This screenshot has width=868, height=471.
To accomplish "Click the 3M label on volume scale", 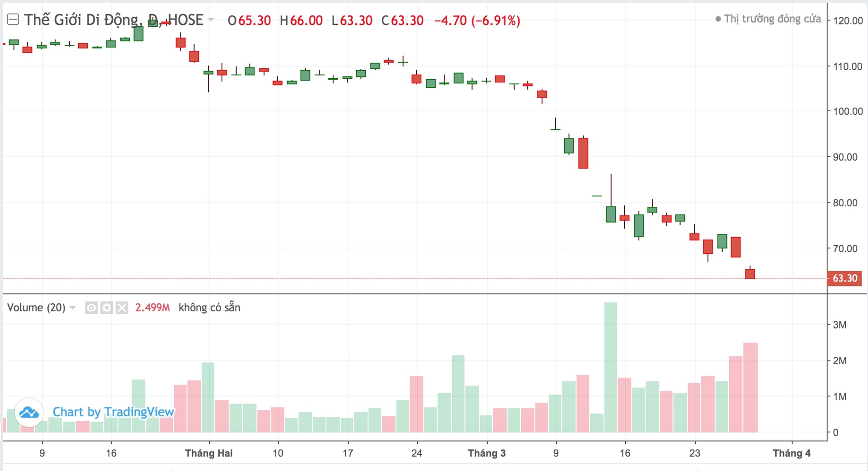I will coord(840,325).
